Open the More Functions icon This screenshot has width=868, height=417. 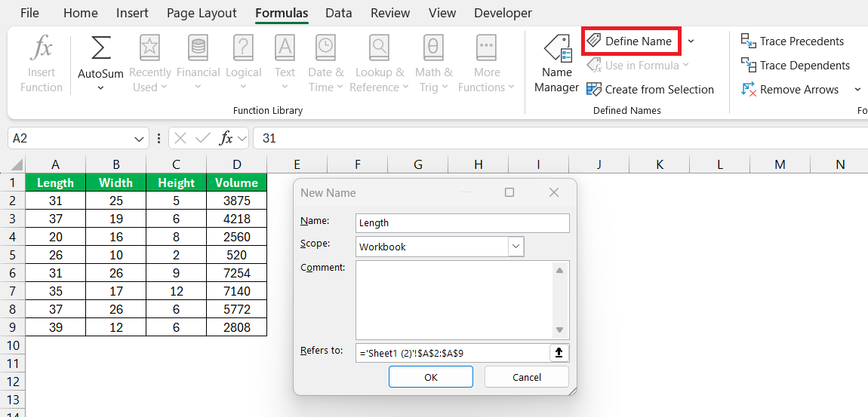487,48
